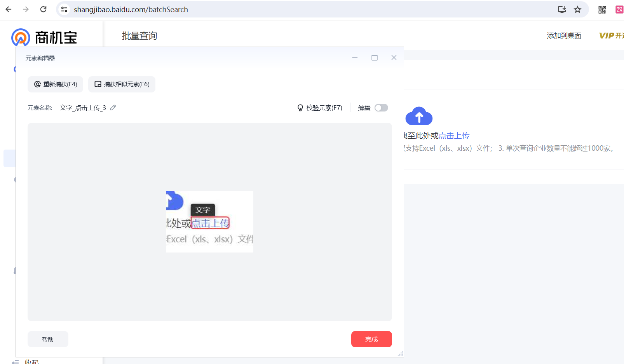Click the 元素编辑器 title text
624x364 pixels.
click(40, 58)
